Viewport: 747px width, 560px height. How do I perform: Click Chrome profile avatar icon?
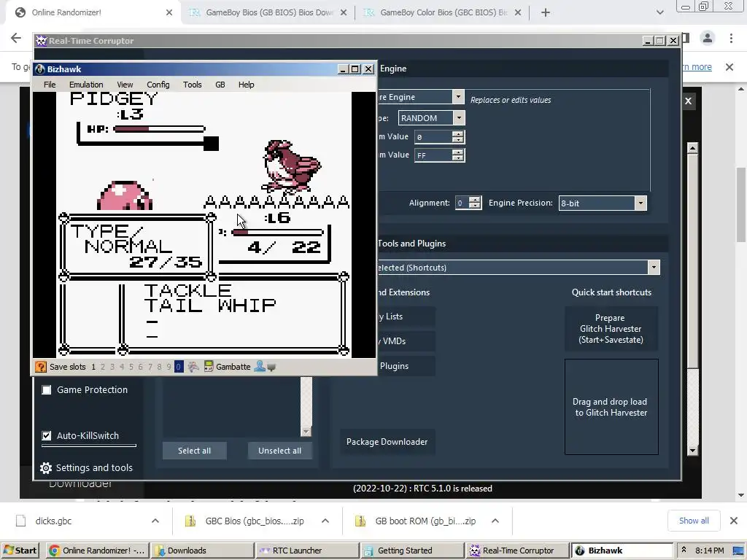tap(708, 38)
